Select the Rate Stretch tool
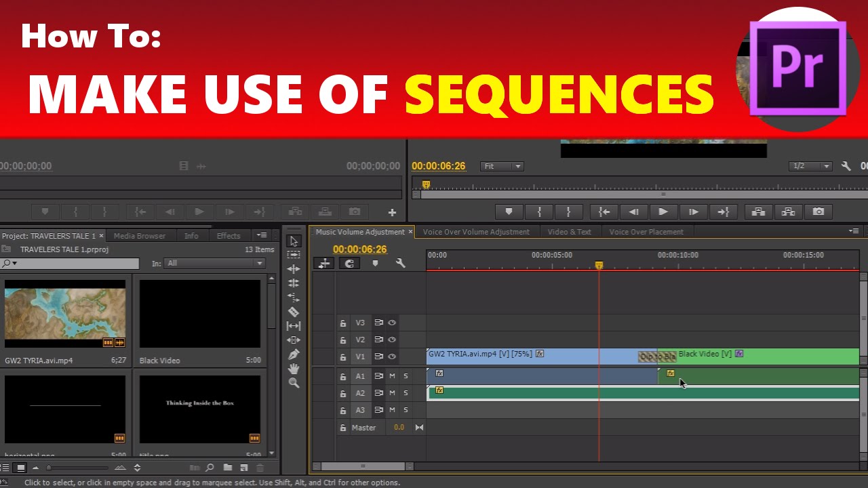 coord(294,298)
